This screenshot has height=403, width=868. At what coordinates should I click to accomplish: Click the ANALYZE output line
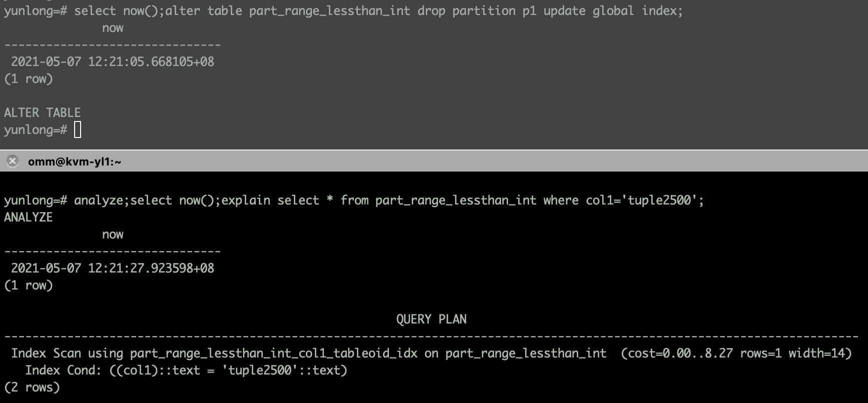[28, 217]
